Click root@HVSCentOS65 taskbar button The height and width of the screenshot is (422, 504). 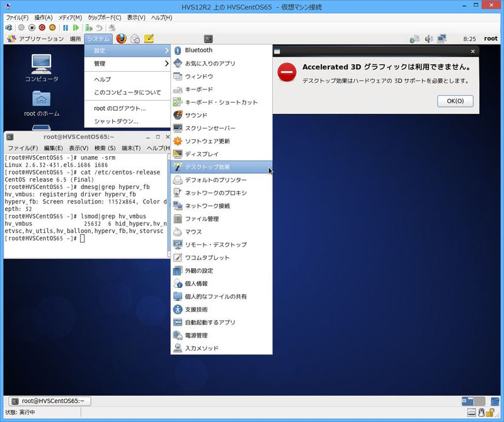click(x=49, y=401)
